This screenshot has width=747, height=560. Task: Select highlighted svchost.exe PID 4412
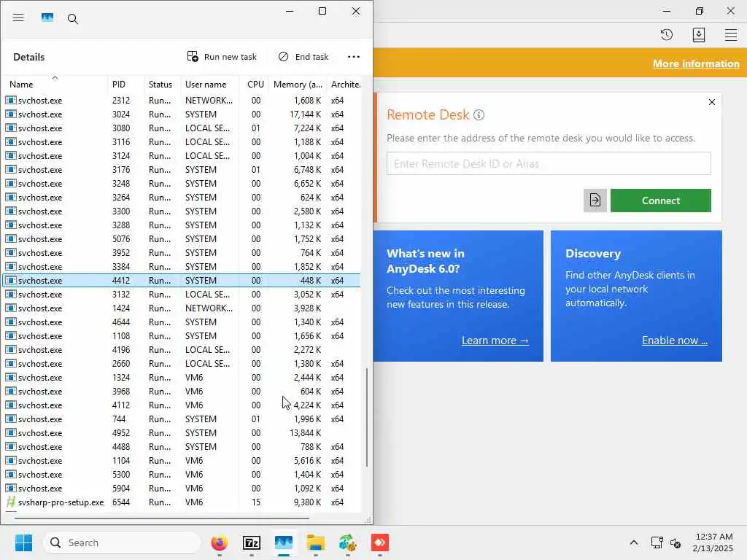[x=182, y=281]
